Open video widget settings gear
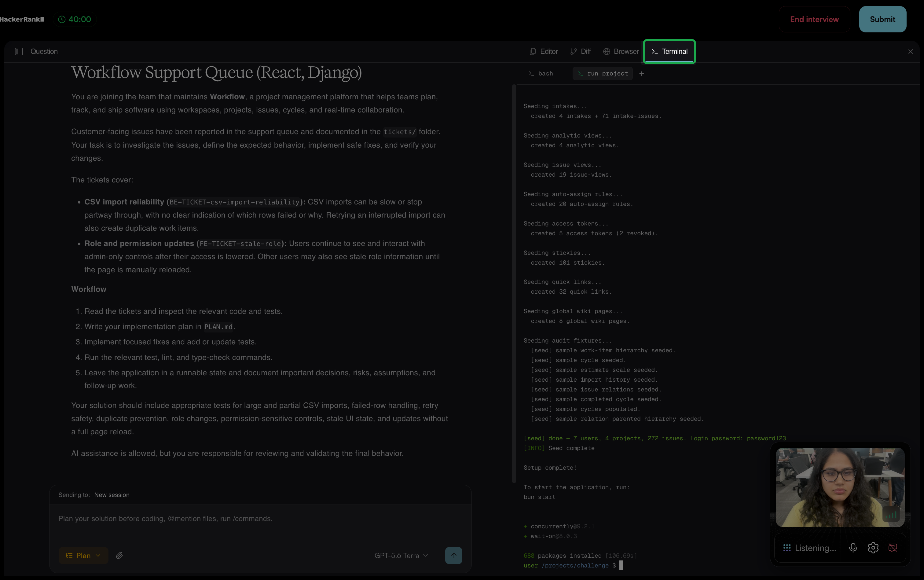The image size is (924, 580). tap(873, 548)
